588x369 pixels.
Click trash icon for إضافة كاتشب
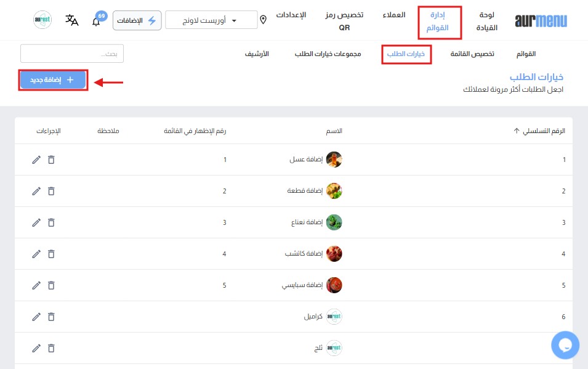click(x=51, y=254)
